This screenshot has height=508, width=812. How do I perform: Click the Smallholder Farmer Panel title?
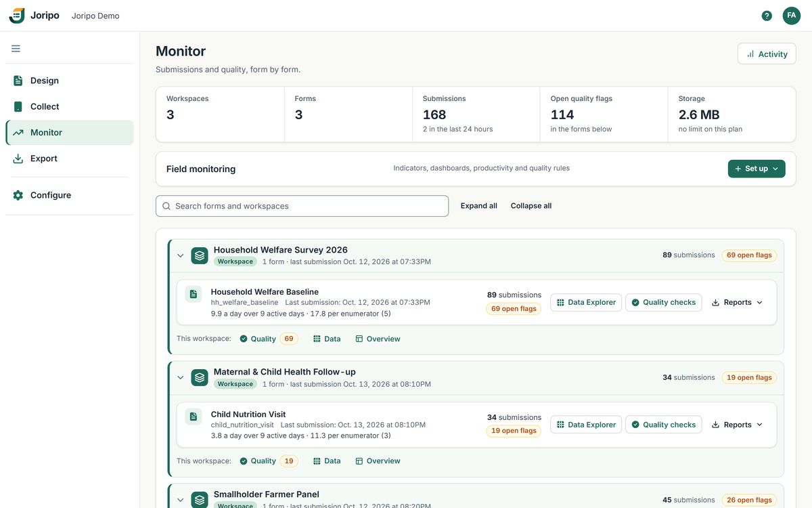tap(267, 494)
